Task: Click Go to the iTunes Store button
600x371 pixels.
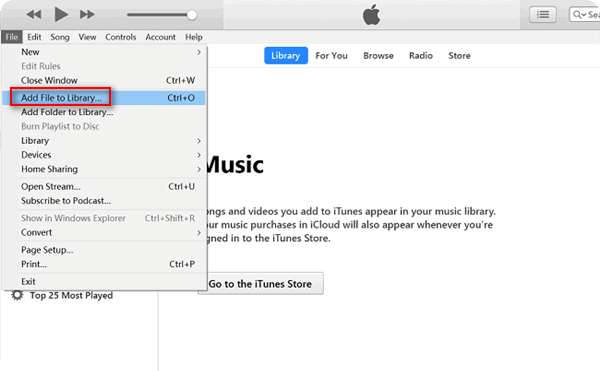Action: point(261,284)
